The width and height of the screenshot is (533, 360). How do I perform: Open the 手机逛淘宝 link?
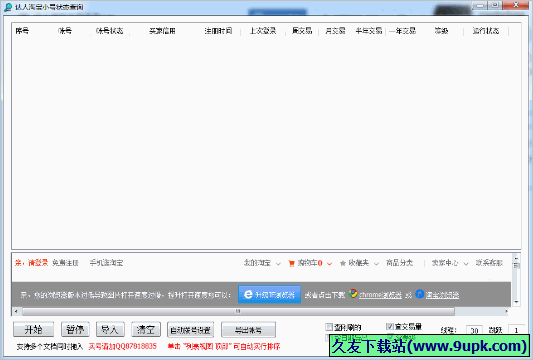point(106,263)
